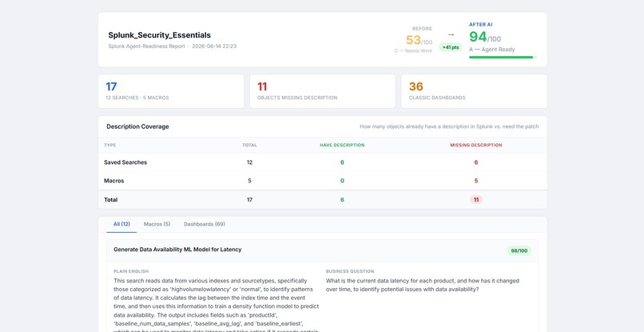Select the TOTAL column header

click(x=250, y=146)
